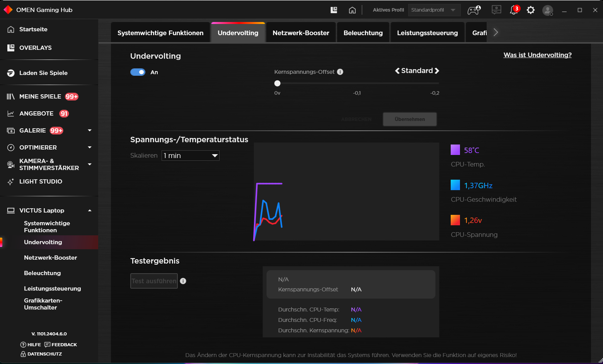This screenshot has height=364, width=603.
Task: Open overlays icon in top toolbar
Action: coord(334,10)
